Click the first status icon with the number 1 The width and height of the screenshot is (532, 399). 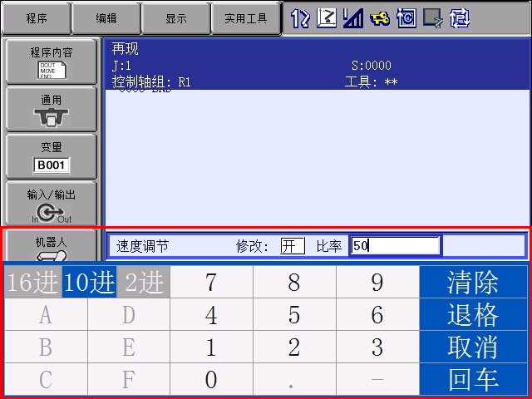click(300, 18)
